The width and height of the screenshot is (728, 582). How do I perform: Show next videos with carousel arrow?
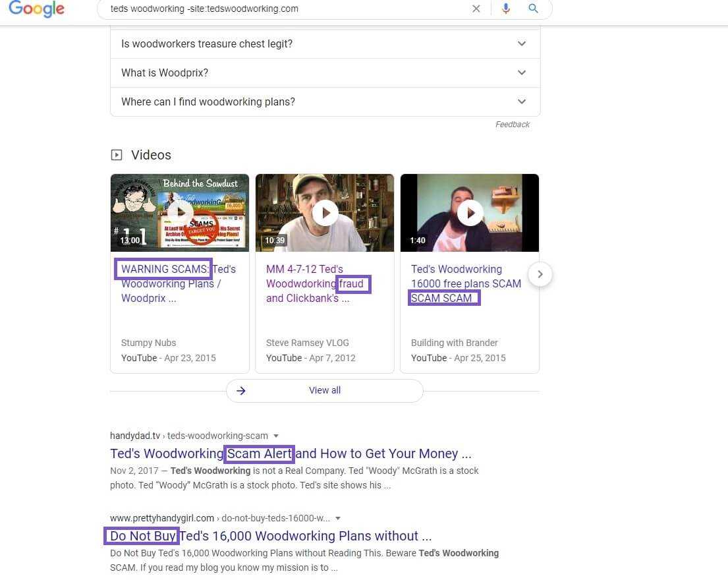[x=540, y=274]
